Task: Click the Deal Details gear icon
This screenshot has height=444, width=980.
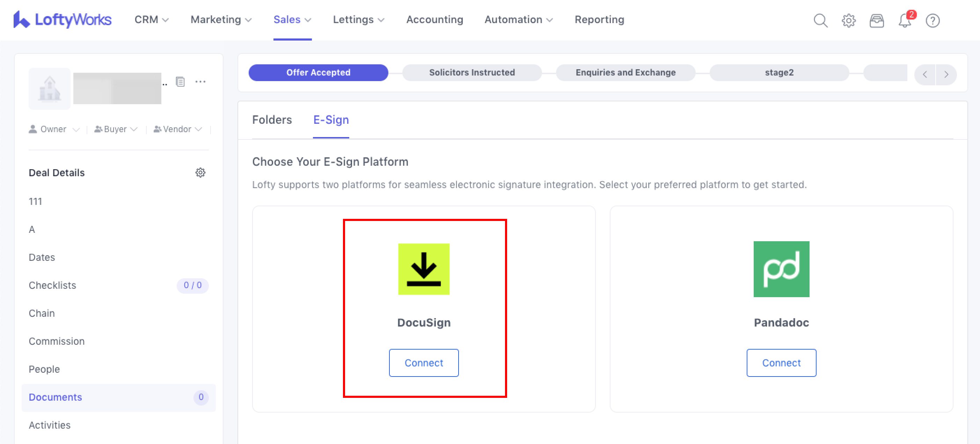Action: coord(200,172)
